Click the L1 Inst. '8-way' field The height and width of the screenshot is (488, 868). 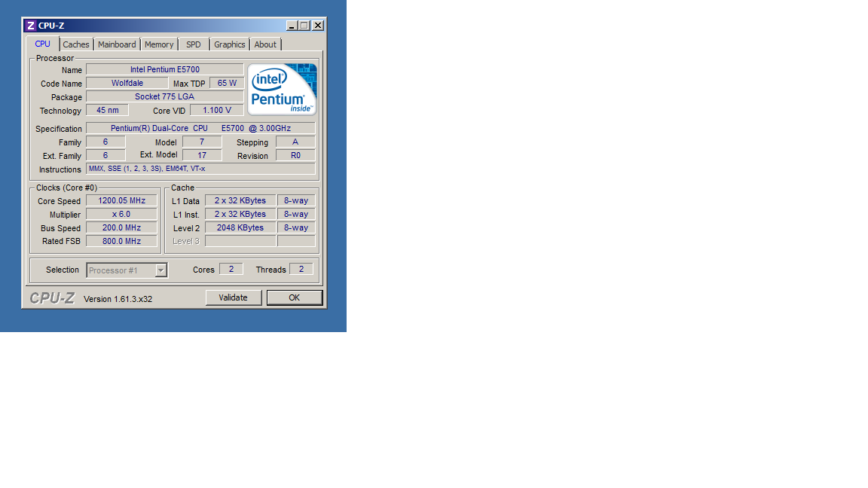click(x=296, y=214)
